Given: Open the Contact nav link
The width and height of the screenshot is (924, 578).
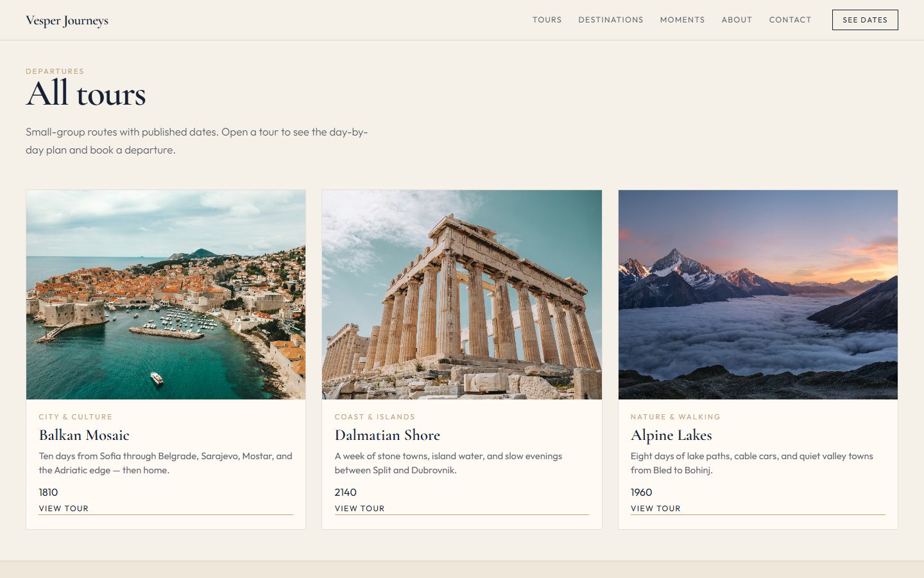Looking at the screenshot, I should click(x=790, y=20).
